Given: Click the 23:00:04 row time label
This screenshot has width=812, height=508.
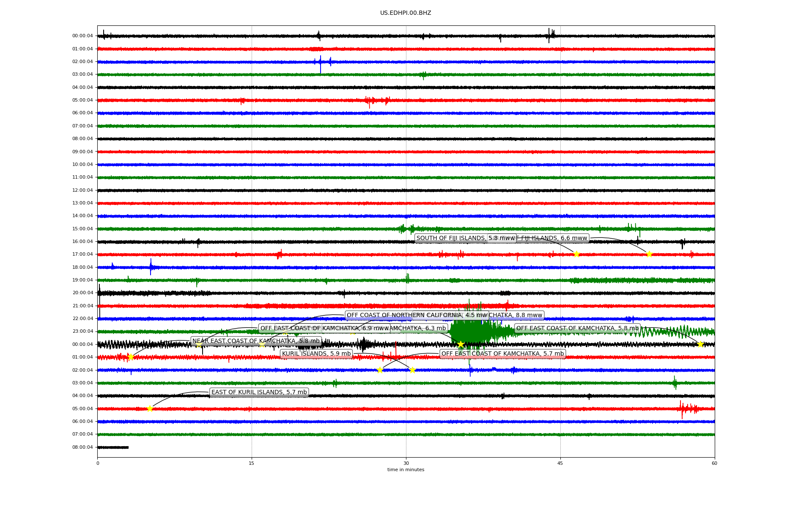Looking at the screenshot, I should click(x=82, y=331).
